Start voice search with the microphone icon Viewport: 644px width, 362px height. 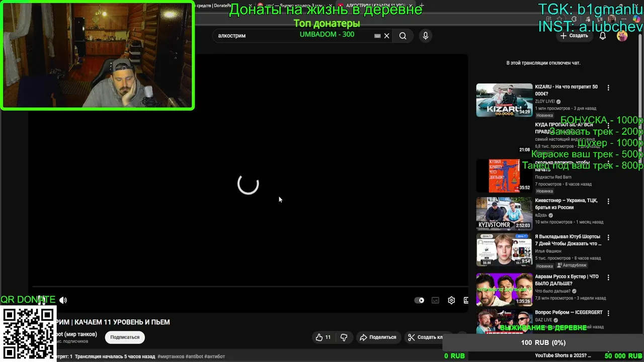pyautogui.click(x=426, y=36)
